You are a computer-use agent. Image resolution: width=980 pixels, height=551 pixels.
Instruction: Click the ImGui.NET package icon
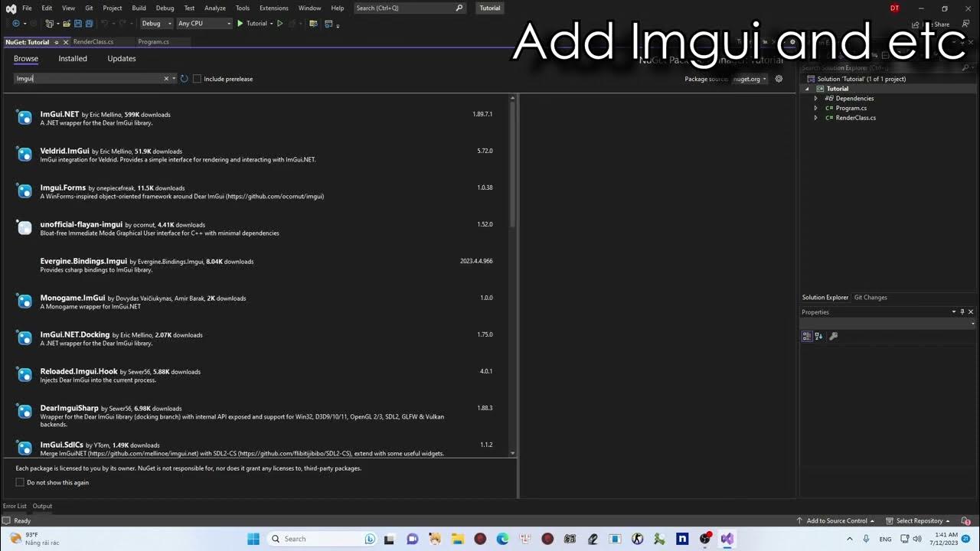tap(24, 117)
